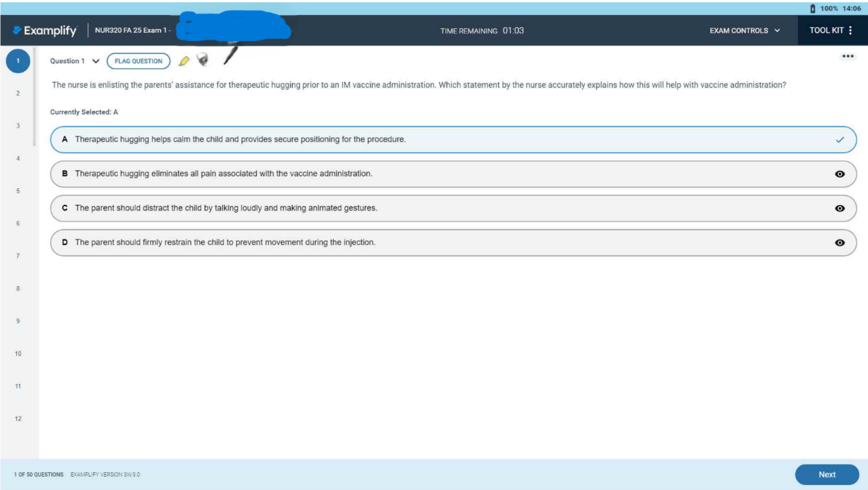
Task: Open the Tool Kit vertical dots menu
Action: (850, 30)
